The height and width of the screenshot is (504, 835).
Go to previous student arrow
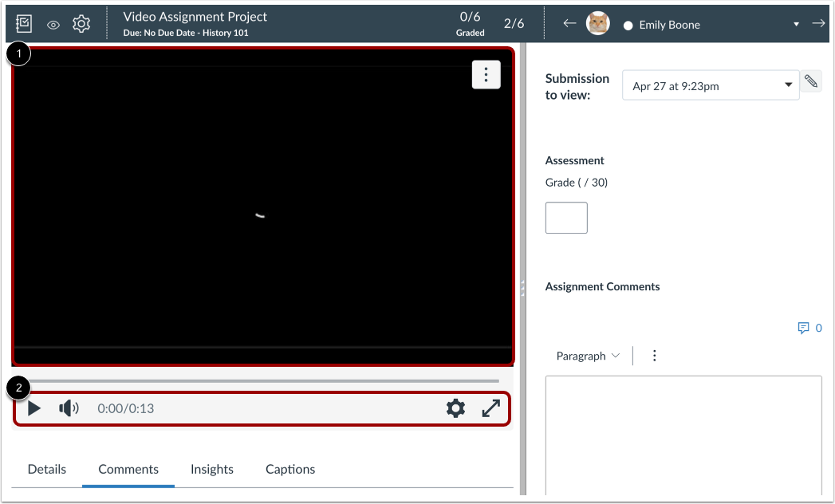point(569,23)
